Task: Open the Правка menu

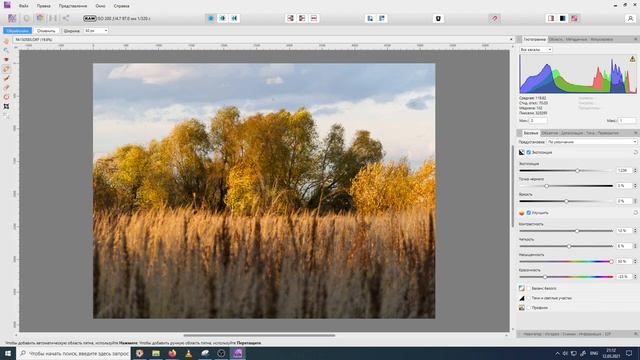Action: (x=43, y=6)
